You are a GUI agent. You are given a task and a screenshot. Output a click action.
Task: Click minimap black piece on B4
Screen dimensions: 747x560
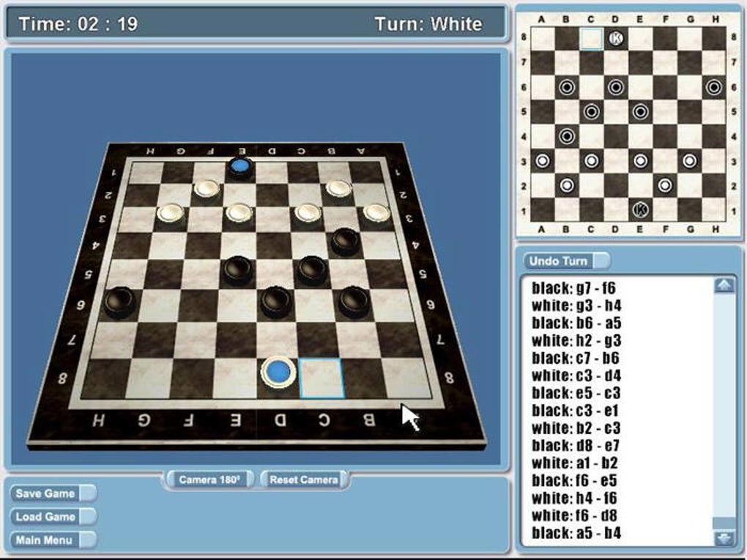pyautogui.click(x=567, y=136)
